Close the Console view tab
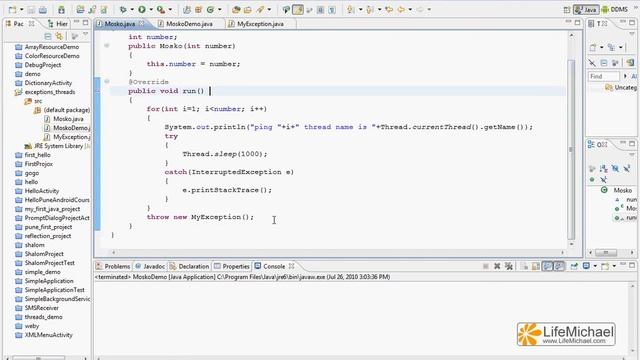 click(x=291, y=266)
